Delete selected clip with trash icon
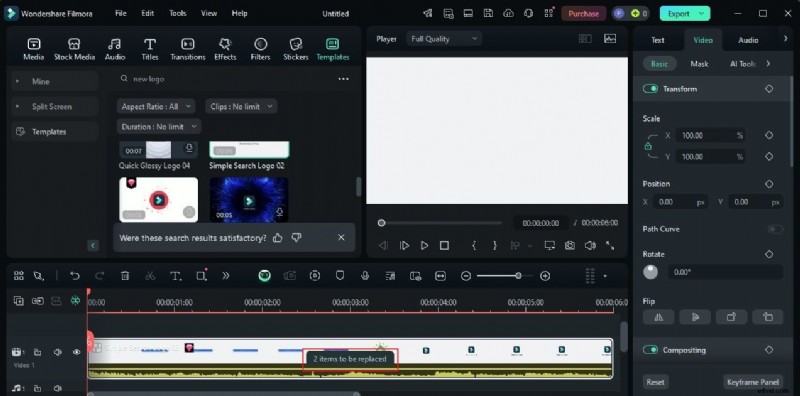800x396 pixels. click(125, 276)
